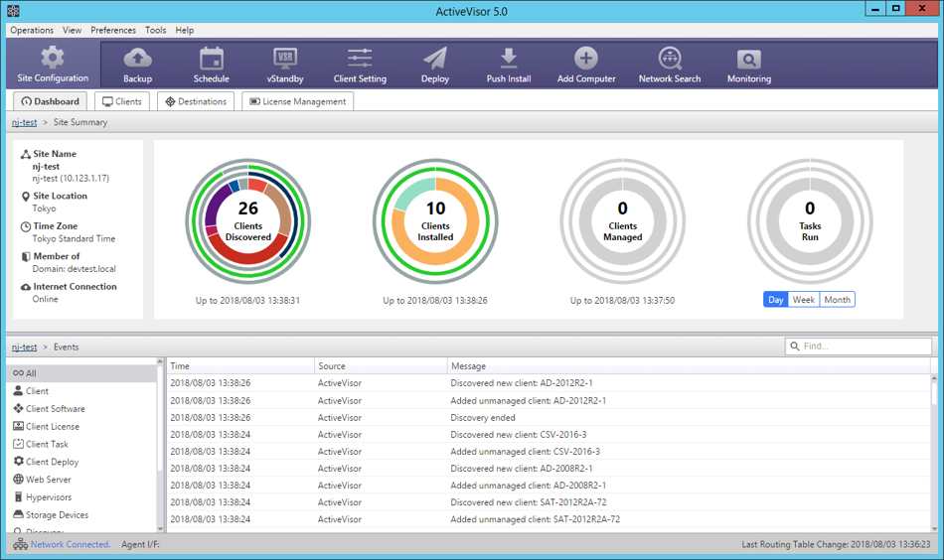Screen dimensions: 944x560
Task: Open the Operations menu
Action: tap(32, 30)
